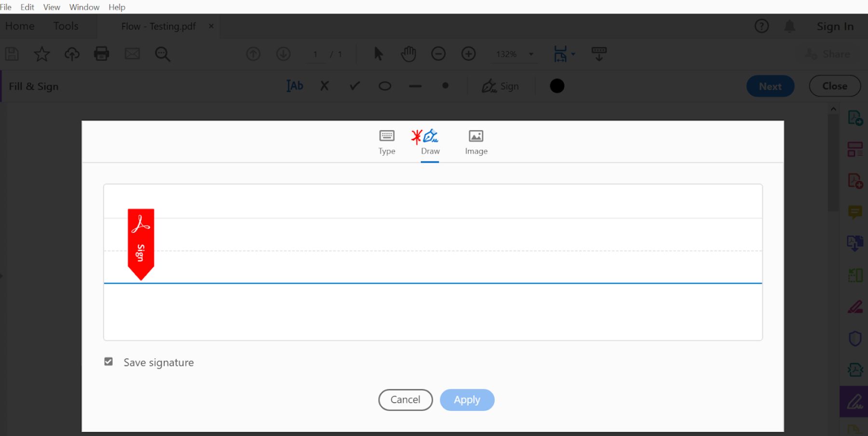Screen dimensions: 868x436
Task: Open the fit page options dropdown
Action: click(573, 54)
